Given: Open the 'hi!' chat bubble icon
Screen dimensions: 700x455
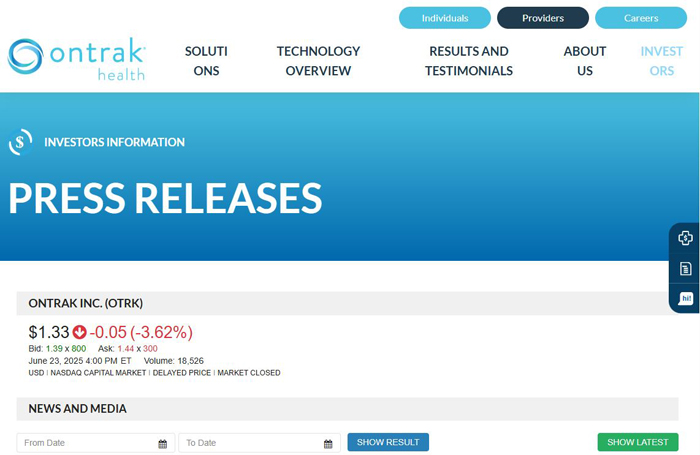Looking at the screenshot, I should 686,298.
